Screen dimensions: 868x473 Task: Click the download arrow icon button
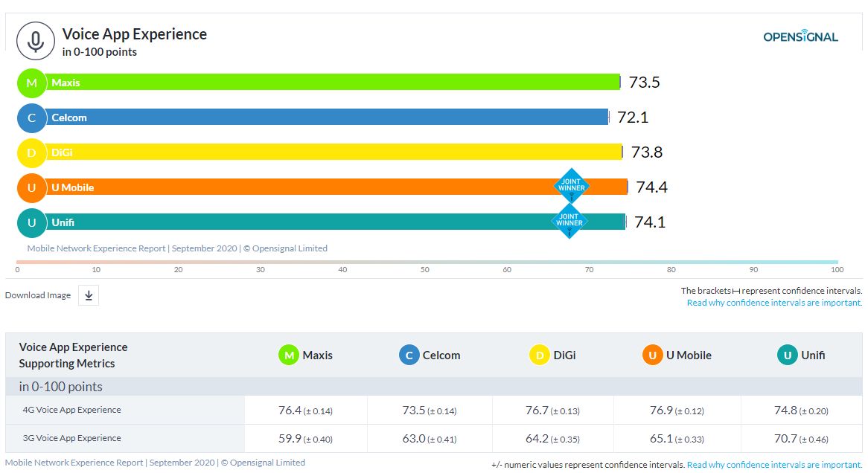pos(89,295)
